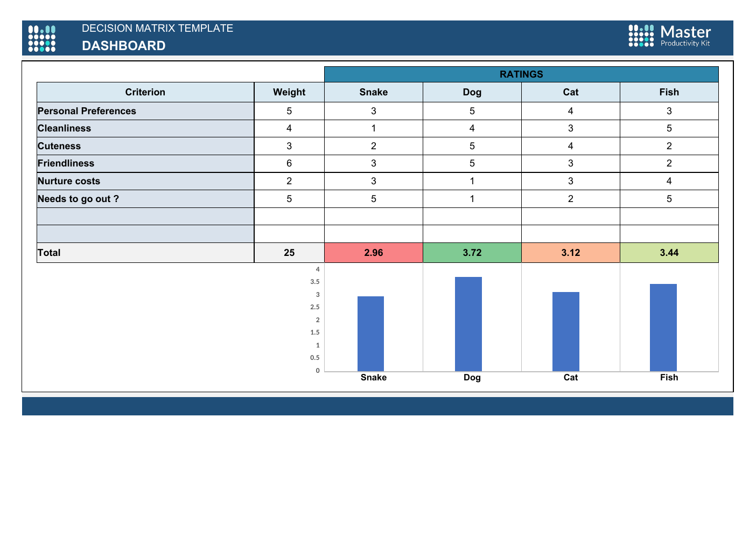Image resolution: width=756 pixels, height=535 pixels.
Task: Click the Snake column header in the table
Action: [x=374, y=92]
